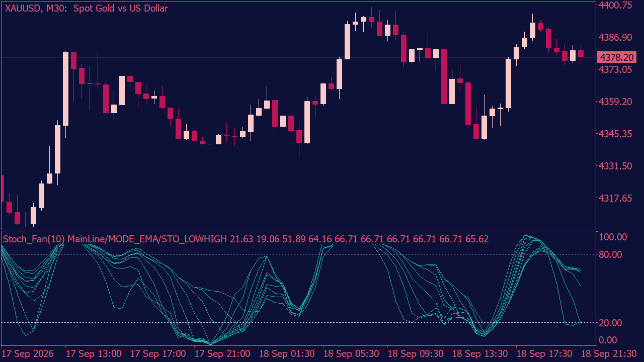Click the 80.00 overbought level label
644x362 pixels.
611,254
